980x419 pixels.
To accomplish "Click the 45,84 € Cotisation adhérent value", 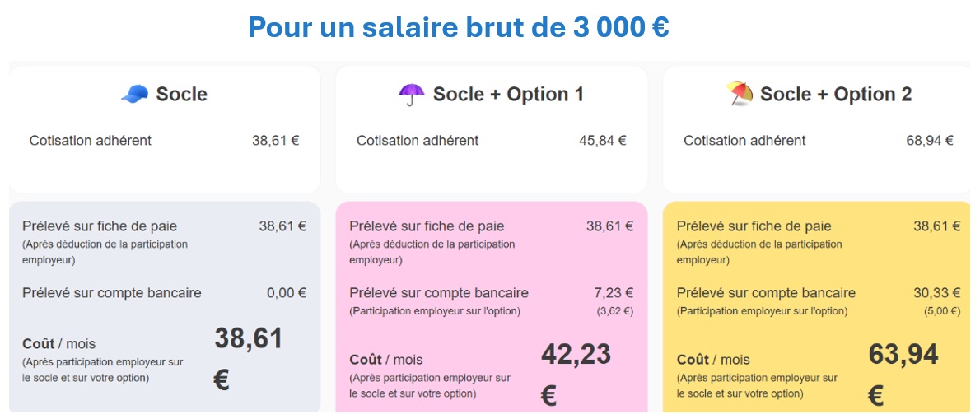I will coord(602,141).
